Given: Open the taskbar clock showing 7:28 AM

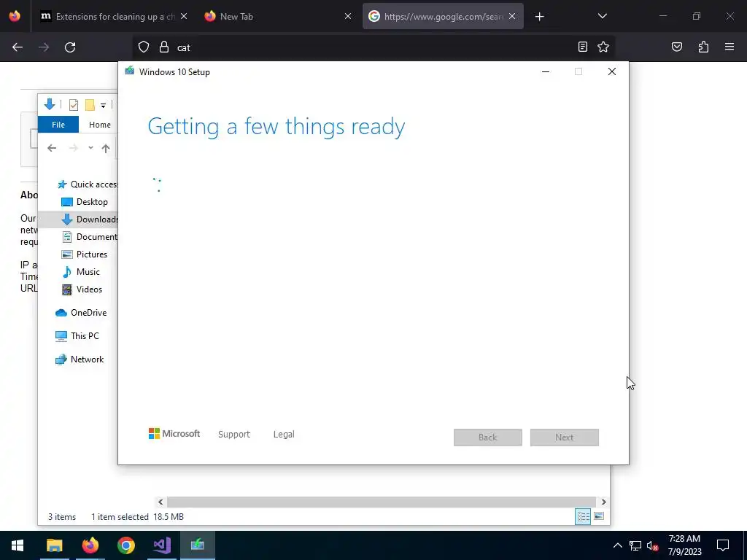Looking at the screenshot, I should click(x=684, y=545).
